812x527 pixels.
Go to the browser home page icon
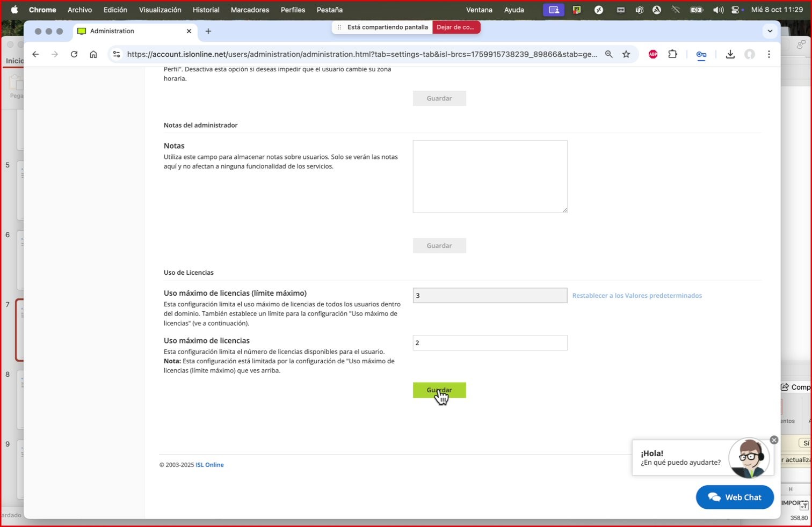click(x=93, y=54)
